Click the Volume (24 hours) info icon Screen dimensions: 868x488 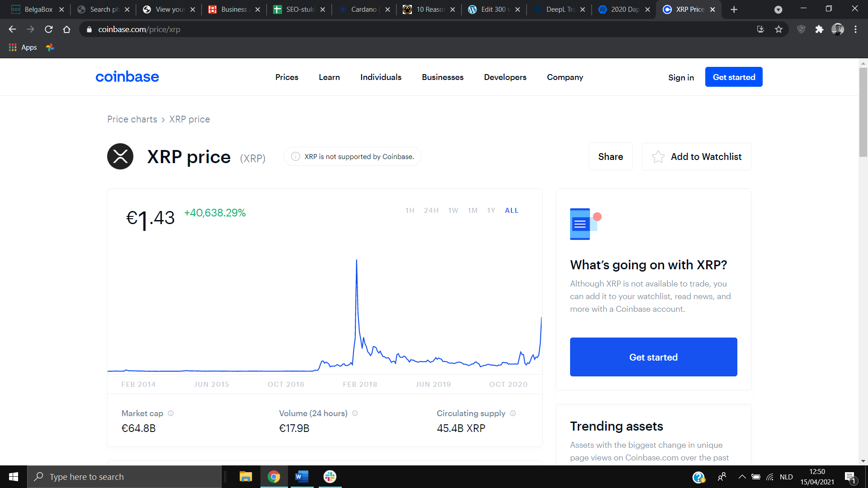pos(355,413)
